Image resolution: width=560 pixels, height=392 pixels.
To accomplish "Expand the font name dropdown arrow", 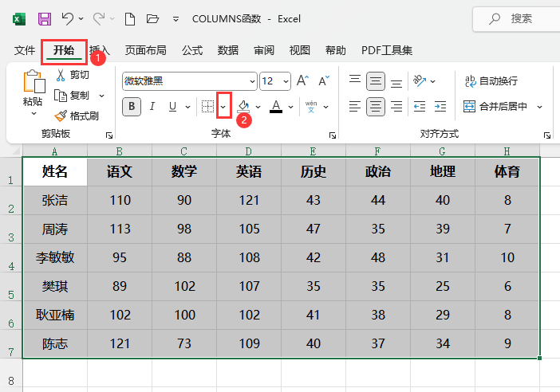I will (252, 81).
